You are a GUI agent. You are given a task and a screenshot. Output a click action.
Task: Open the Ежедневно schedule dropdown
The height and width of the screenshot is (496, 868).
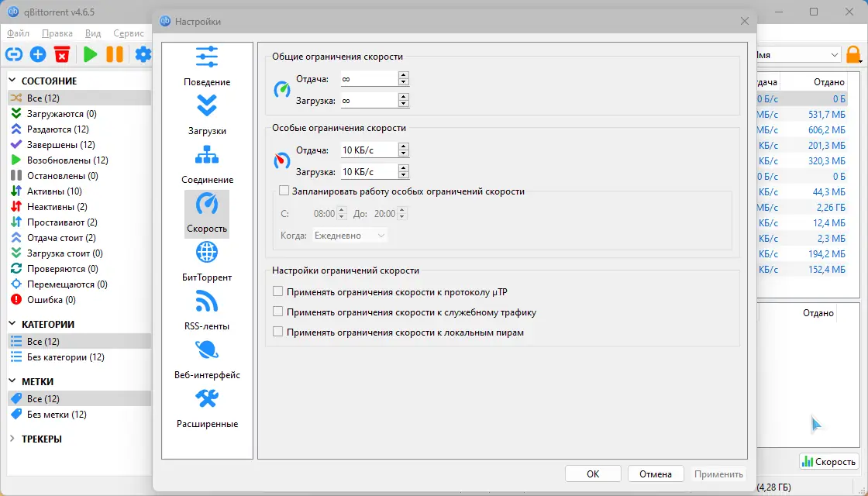point(350,234)
